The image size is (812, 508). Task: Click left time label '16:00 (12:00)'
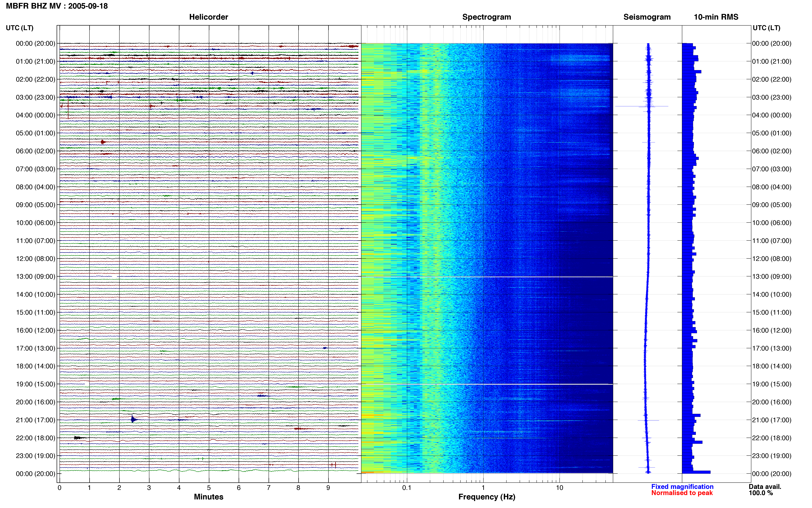pos(36,330)
